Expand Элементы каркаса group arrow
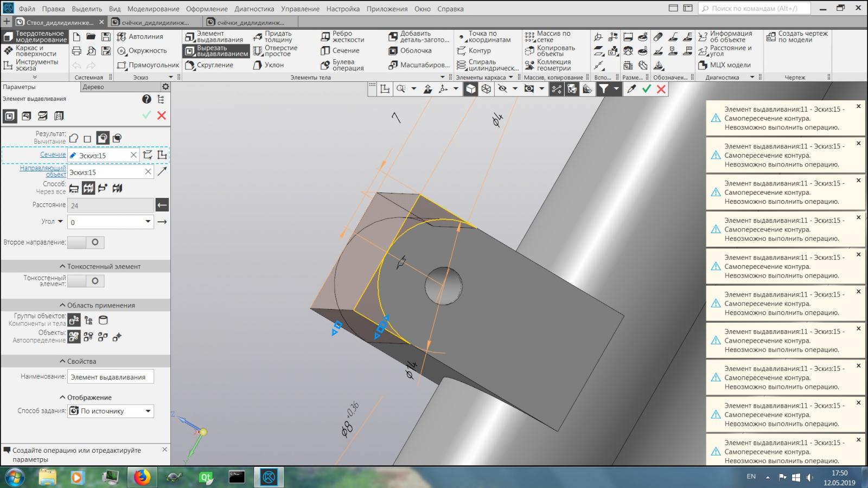 pyautogui.click(x=510, y=78)
